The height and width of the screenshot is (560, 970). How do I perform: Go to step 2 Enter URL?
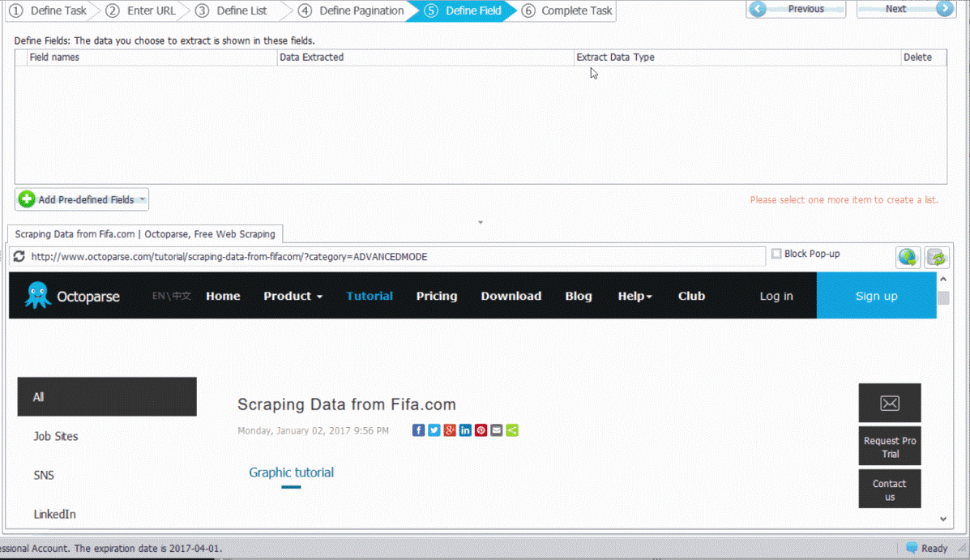pos(141,11)
